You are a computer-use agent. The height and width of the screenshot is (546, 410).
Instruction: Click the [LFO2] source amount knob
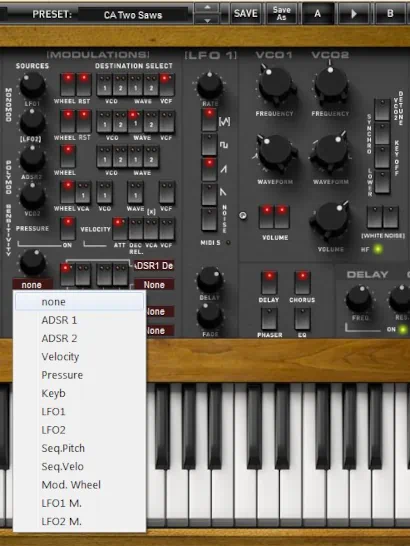32,123
